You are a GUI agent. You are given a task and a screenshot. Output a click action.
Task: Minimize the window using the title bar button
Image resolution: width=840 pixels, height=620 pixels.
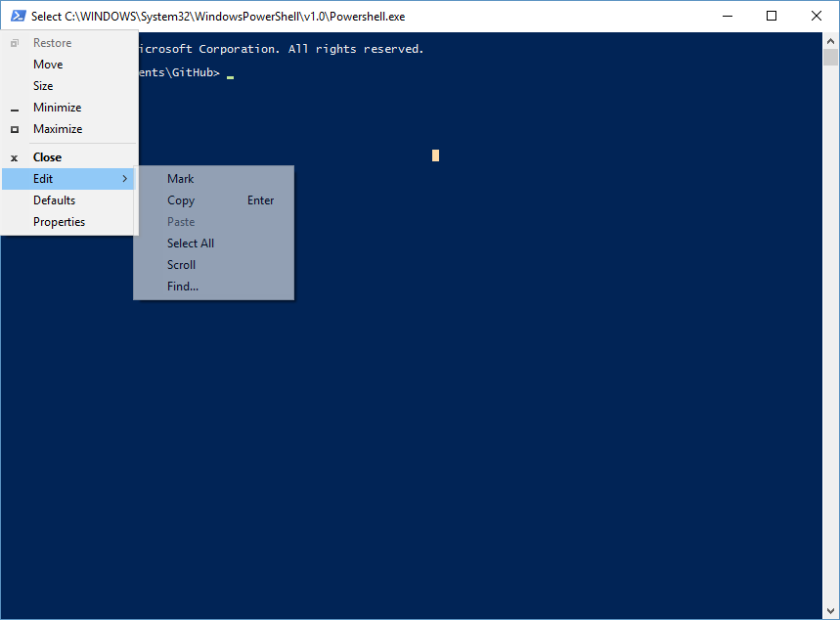pyautogui.click(x=727, y=16)
